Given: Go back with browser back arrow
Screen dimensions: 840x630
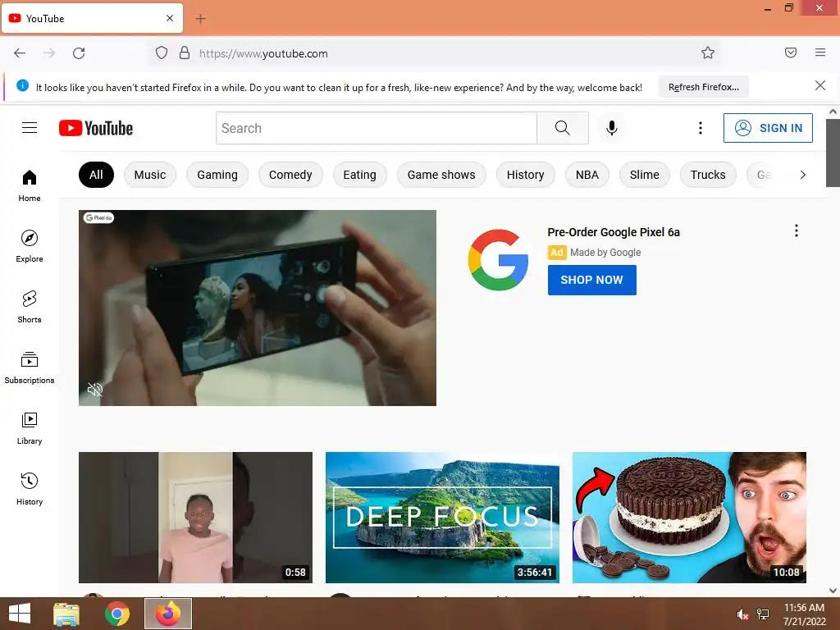Looking at the screenshot, I should tap(20, 53).
